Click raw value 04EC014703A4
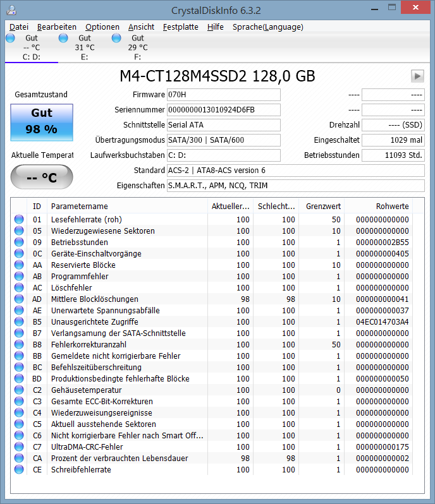The height and width of the screenshot is (504, 435). [383, 321]
